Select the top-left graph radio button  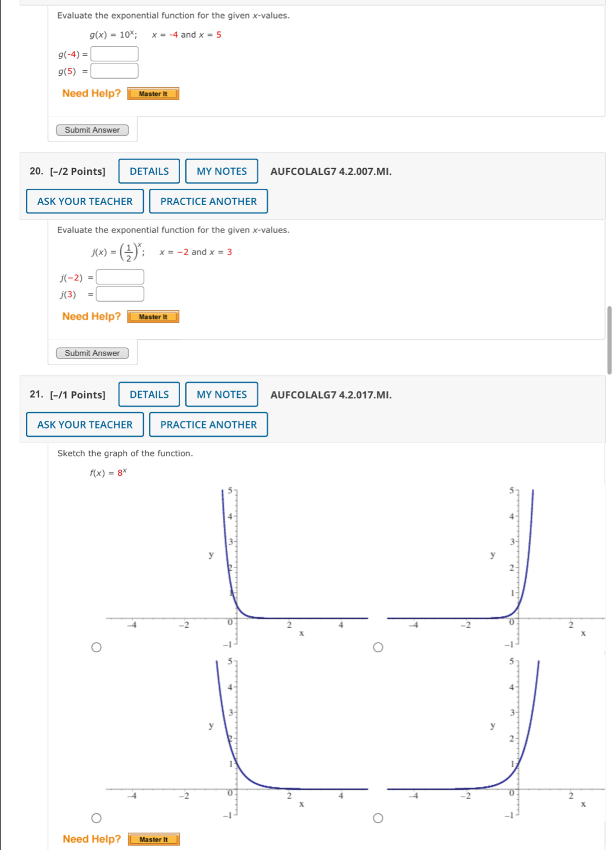[x=95, y=647]
